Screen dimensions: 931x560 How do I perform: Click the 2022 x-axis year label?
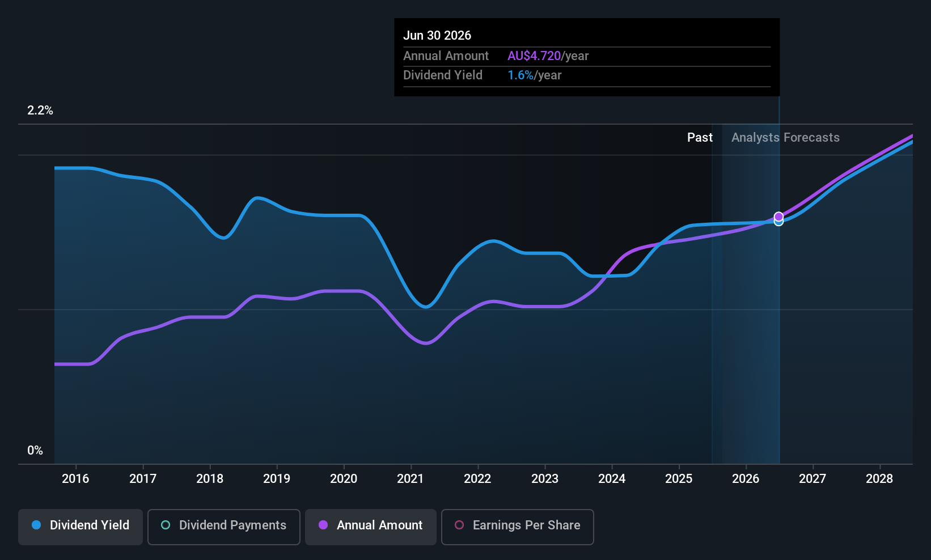pyautogui.click(x=477, y=479)
